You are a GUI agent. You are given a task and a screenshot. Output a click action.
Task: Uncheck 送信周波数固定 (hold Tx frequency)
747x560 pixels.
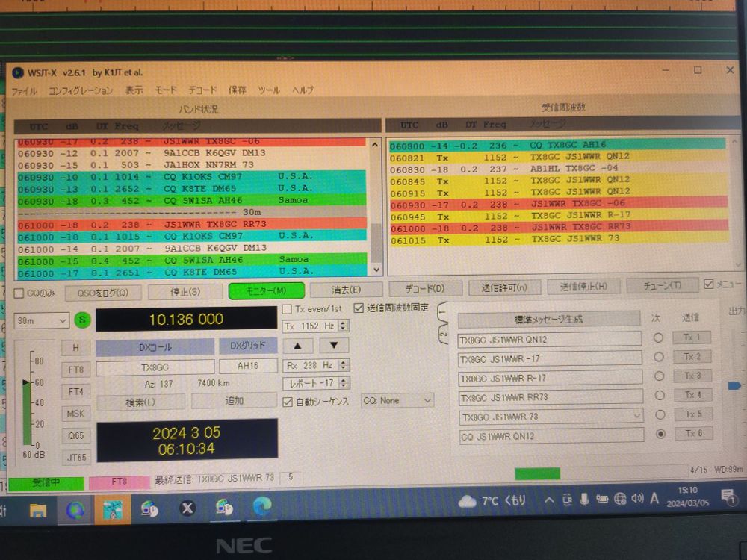[359, 308]
